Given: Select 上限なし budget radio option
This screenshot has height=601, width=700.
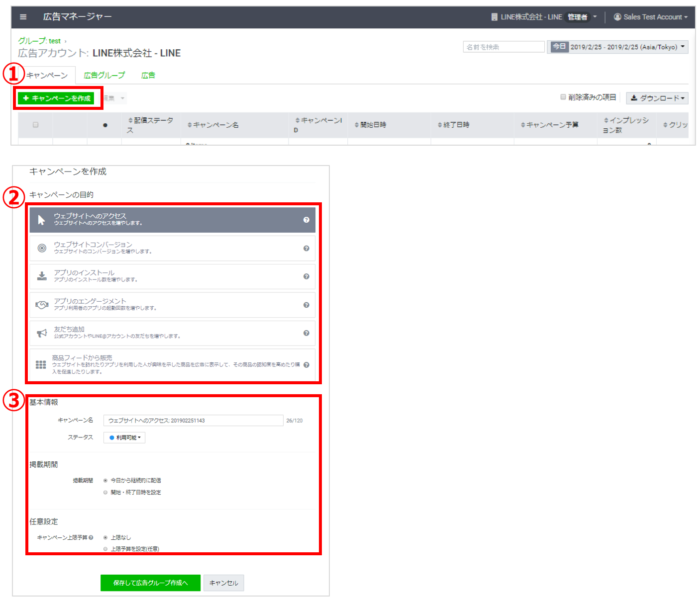Looking at the screenshot, I should point(105,537).
